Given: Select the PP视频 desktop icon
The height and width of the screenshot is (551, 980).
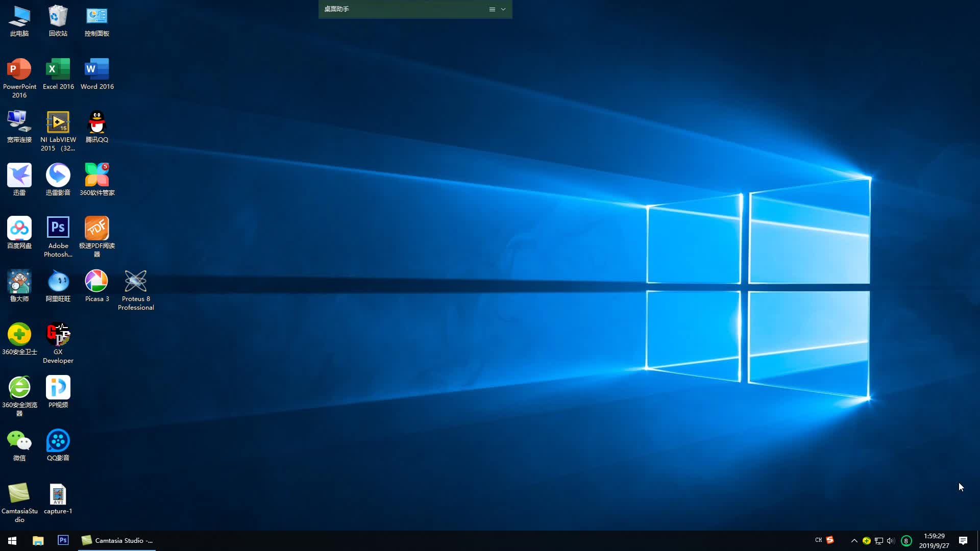Looking at the screenshot, I should (x=58, y=392).
